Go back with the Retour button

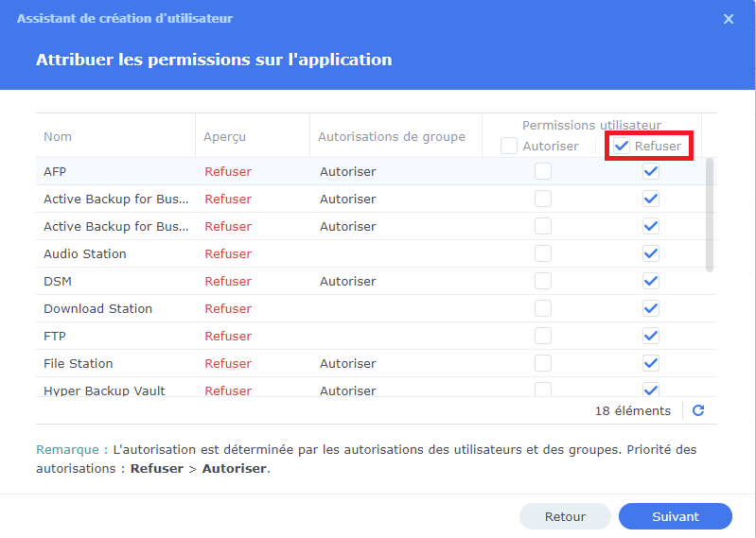click(565, 516)
